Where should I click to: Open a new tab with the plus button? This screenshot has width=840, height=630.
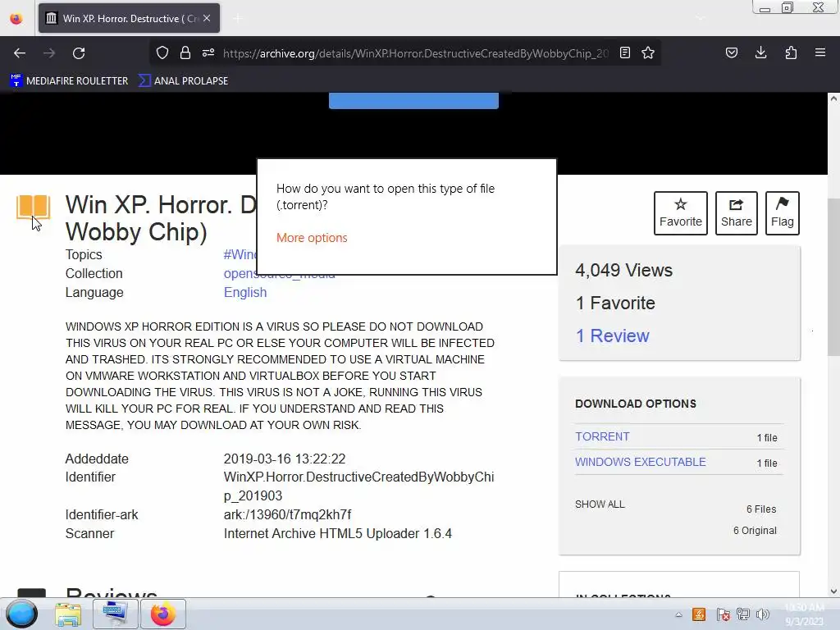238,19
